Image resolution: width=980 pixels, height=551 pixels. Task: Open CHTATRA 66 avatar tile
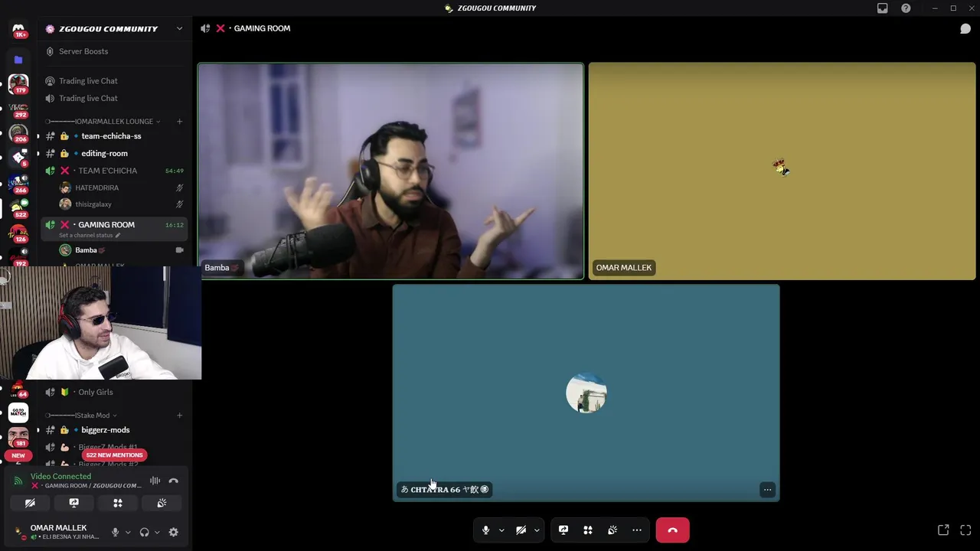586,393
